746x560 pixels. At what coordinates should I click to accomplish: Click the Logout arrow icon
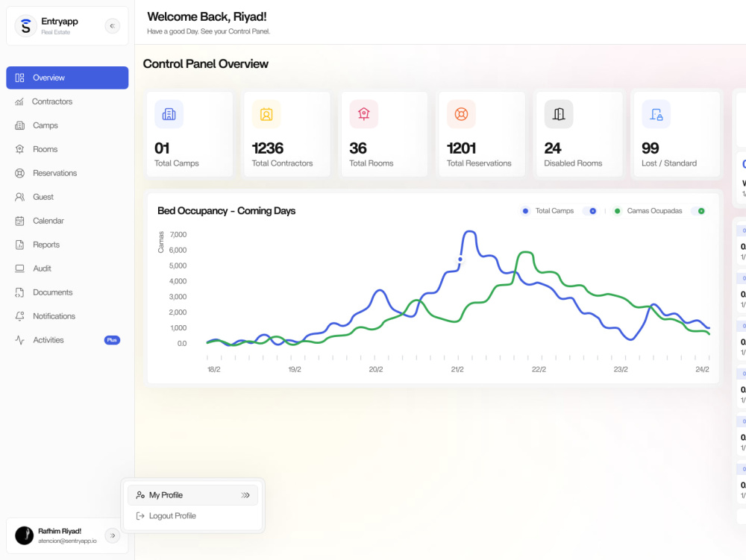coord(140,516)
